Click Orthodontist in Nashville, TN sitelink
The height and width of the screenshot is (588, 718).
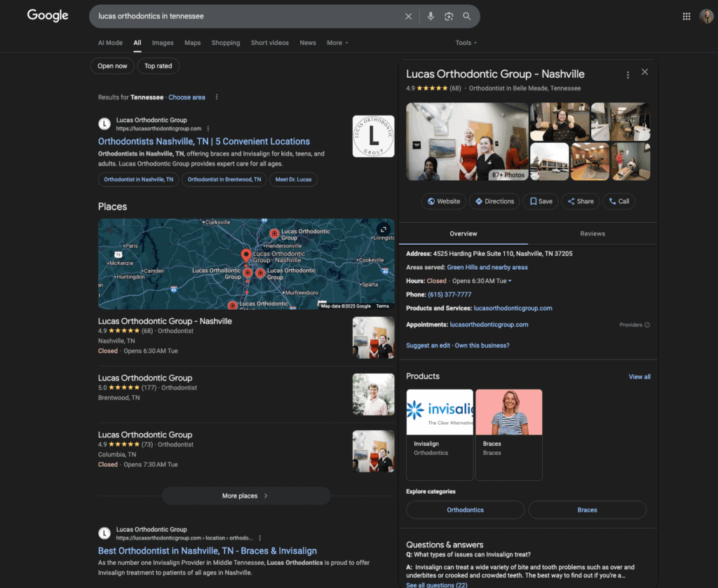click(138, 179)
